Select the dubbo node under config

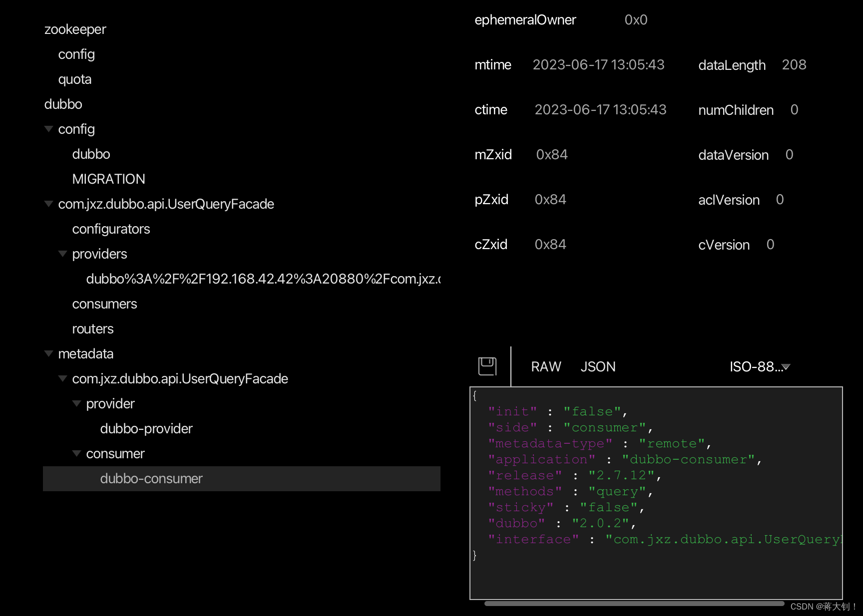point(91,154)
